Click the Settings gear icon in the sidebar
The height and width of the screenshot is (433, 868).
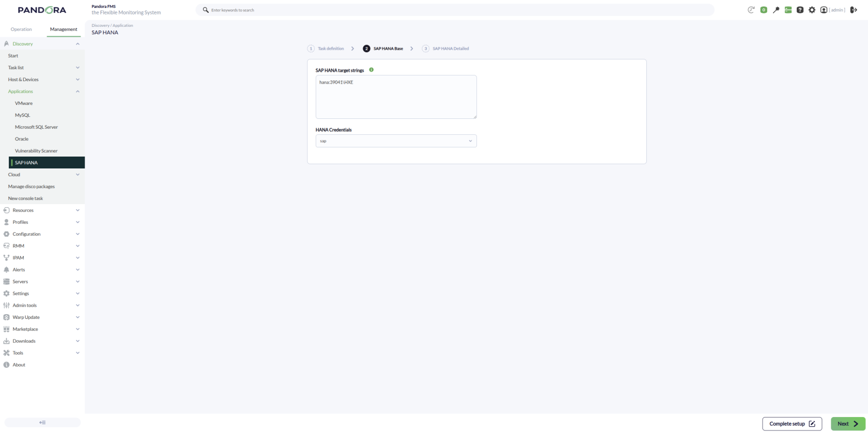tap(6, 293)
